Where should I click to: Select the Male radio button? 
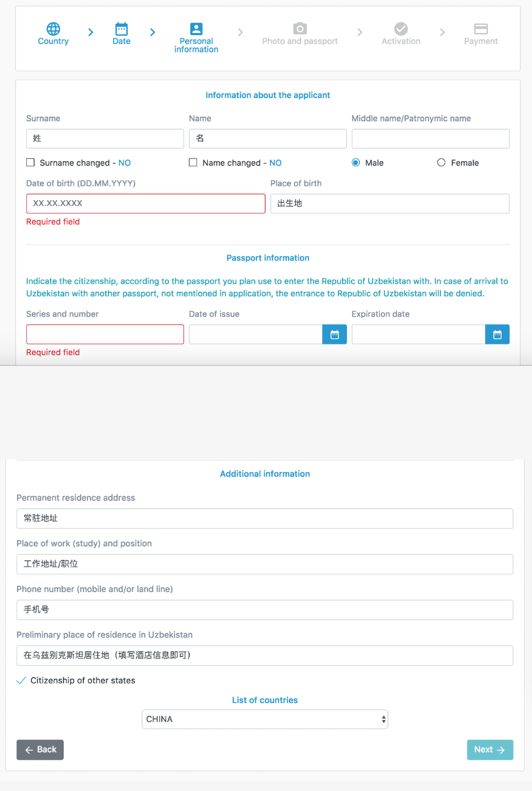(356, 163)
